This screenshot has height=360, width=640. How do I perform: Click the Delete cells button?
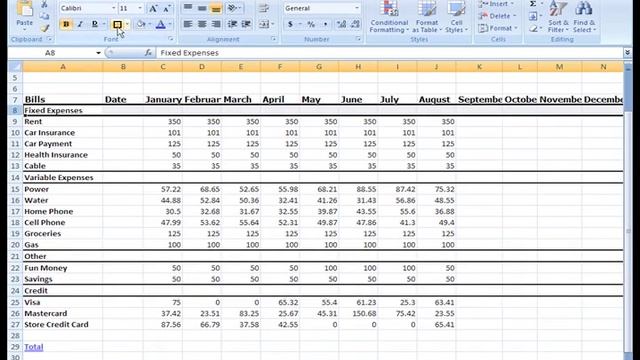[498, 16]
